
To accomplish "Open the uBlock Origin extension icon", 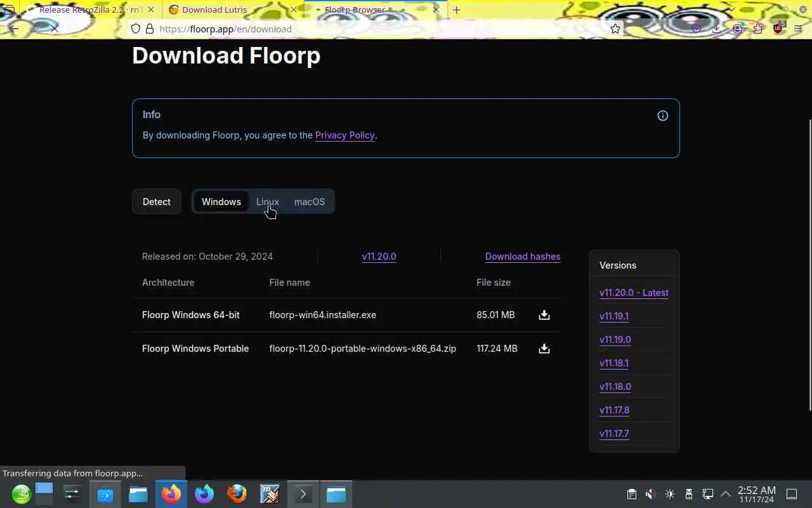I will 778,28.
